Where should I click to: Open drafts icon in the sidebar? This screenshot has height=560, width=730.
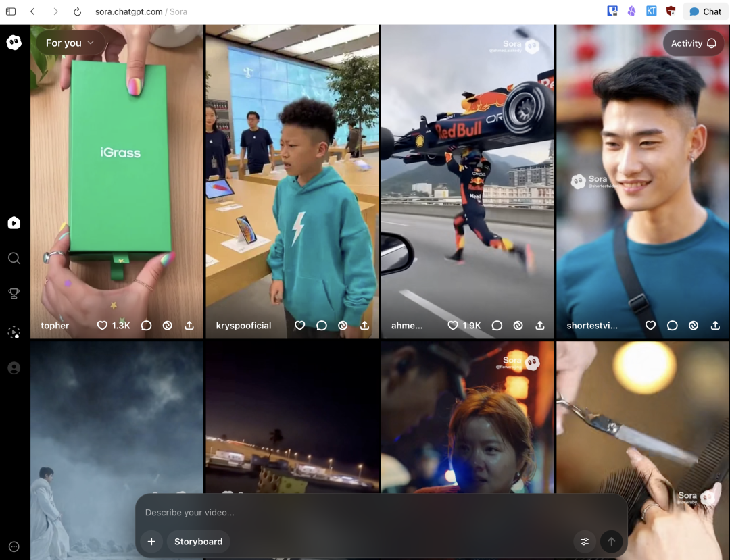(x=14, y=332)
